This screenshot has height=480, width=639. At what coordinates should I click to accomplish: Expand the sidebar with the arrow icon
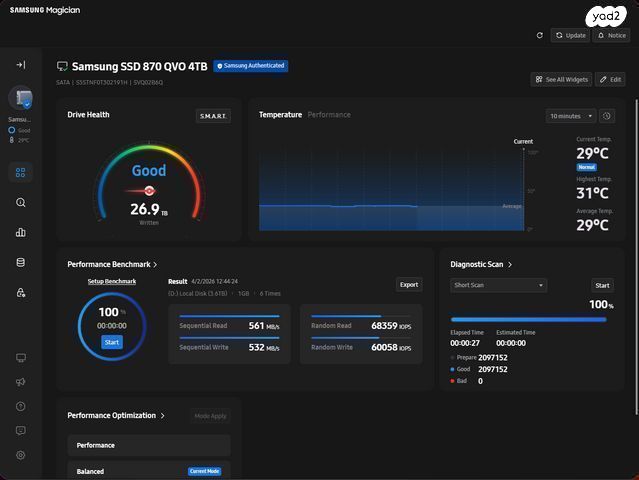[21, 65]
